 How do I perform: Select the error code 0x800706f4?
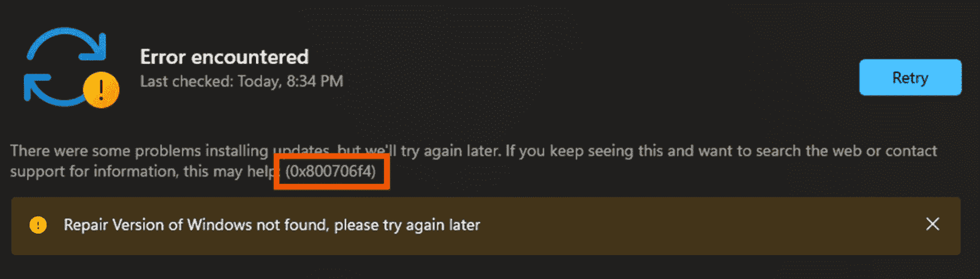coord(331,171)
